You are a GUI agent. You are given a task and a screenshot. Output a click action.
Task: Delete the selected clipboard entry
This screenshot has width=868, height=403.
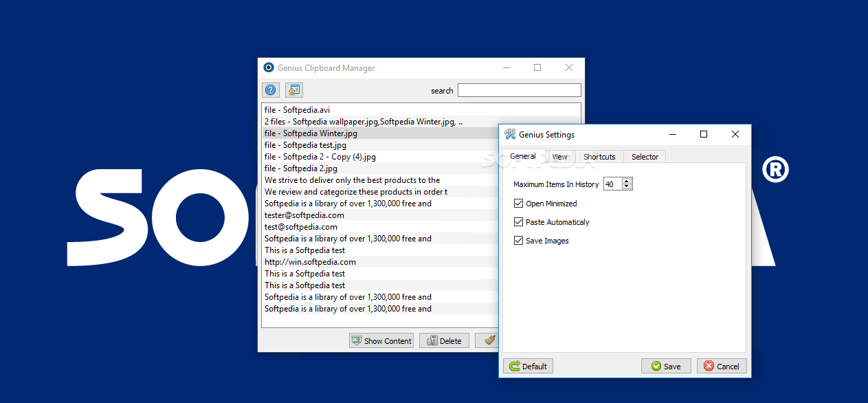pos(445,340)
